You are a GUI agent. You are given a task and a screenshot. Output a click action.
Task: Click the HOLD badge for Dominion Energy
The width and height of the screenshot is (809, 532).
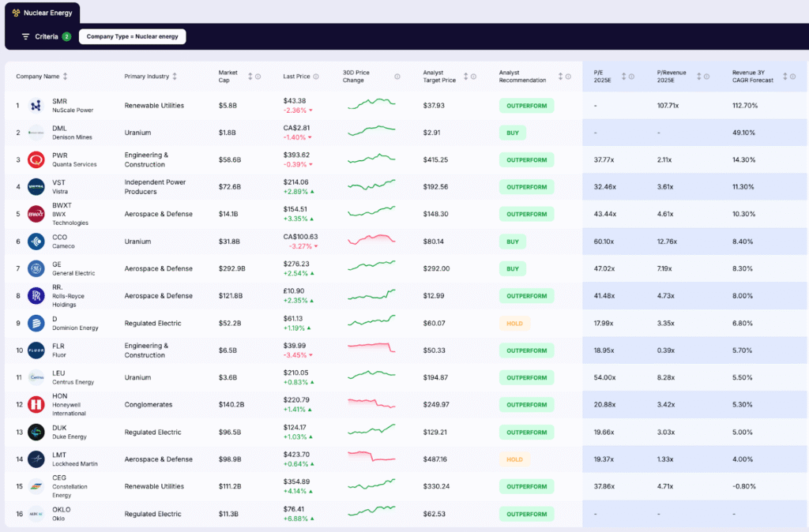514,323
